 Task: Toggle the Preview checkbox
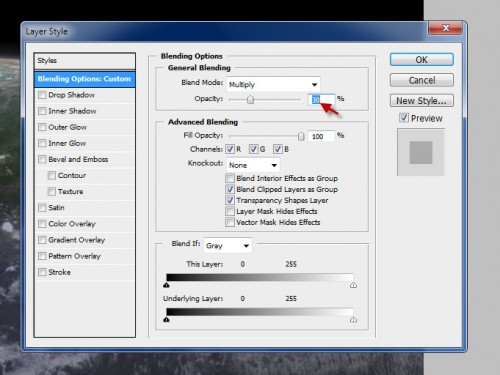[x=404, y=118]
